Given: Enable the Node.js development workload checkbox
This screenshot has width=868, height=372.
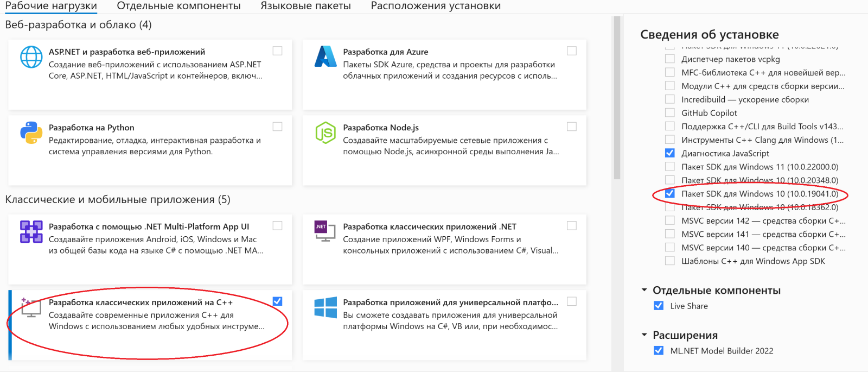Looking at the screenshot, I should [572, 127].
